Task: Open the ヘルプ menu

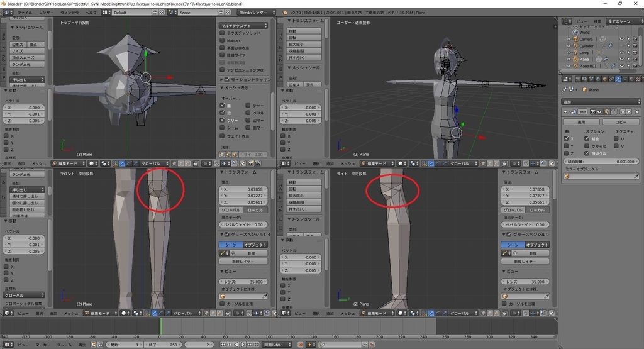Action: [91, 13]
